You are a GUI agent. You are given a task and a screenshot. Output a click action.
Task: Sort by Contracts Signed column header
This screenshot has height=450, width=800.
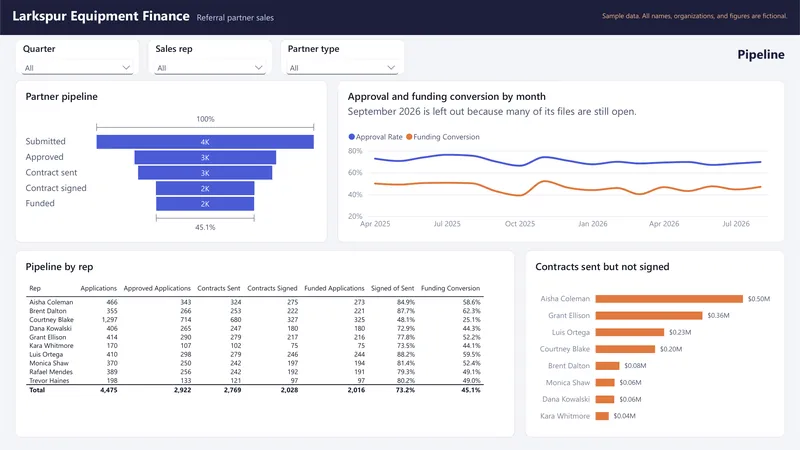pos(272,288)
